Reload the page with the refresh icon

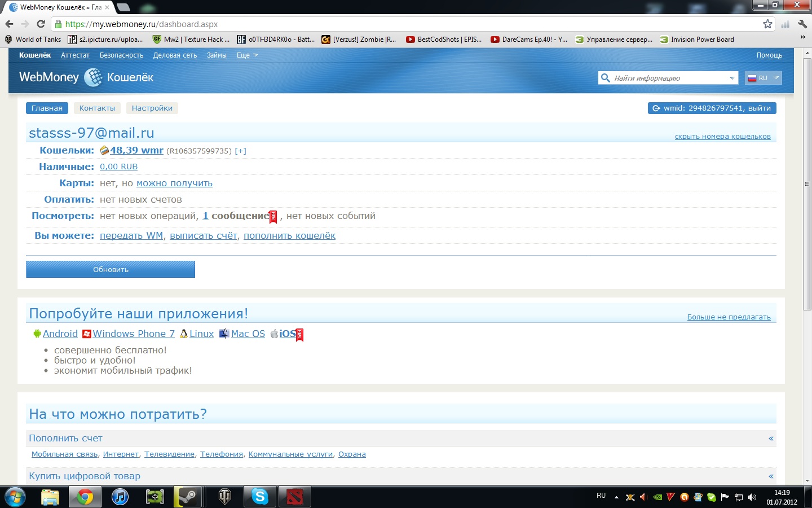[41, 24]
